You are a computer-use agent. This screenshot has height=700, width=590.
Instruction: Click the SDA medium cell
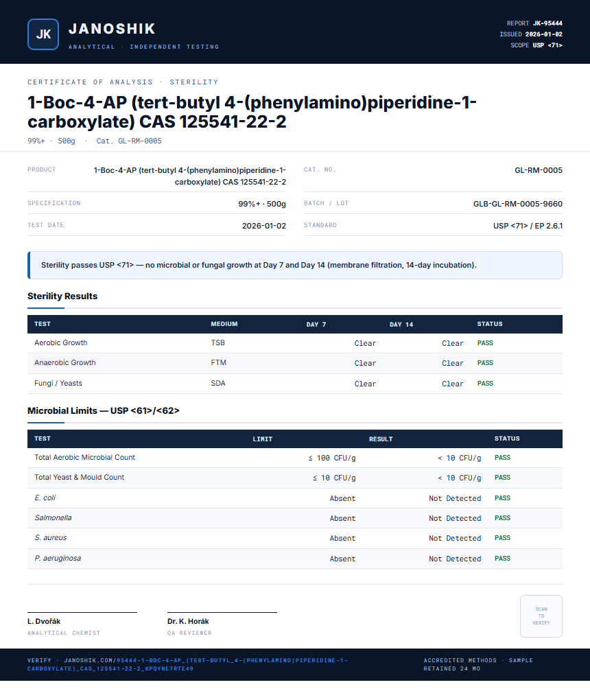pos(218,384)
